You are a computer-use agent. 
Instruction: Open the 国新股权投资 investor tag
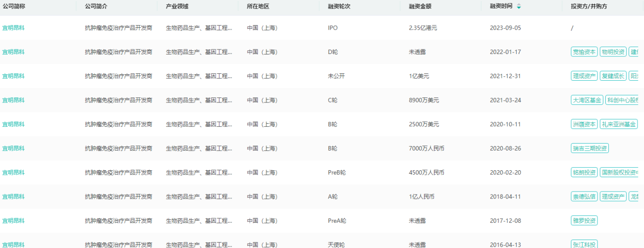(619, 173)
